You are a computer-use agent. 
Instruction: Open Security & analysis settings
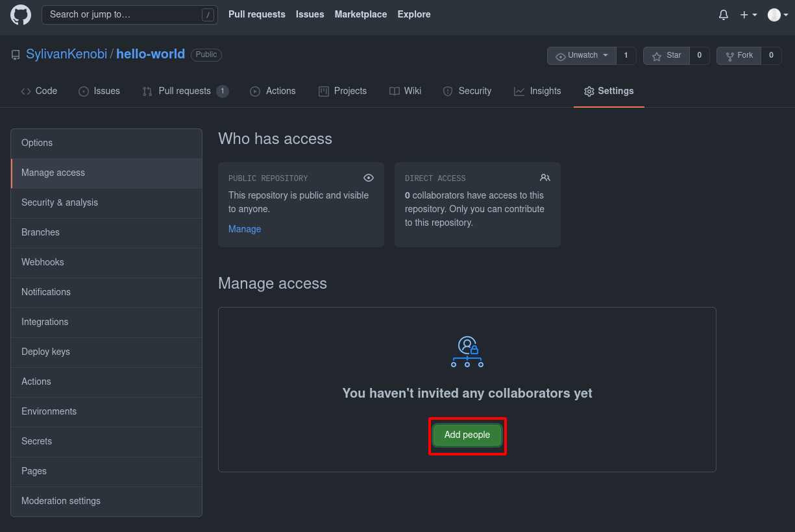click(x=106, y=203)
